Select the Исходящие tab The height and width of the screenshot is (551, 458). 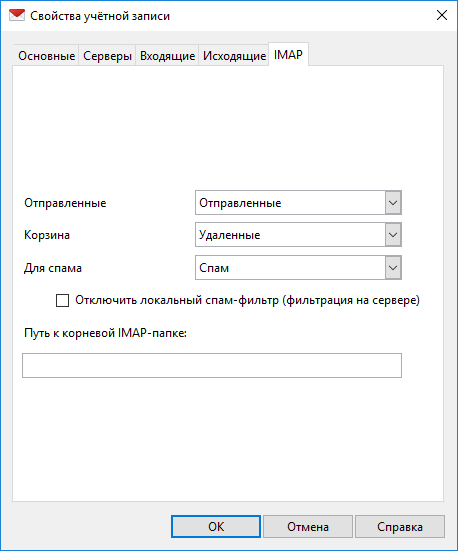coord(234,56)
